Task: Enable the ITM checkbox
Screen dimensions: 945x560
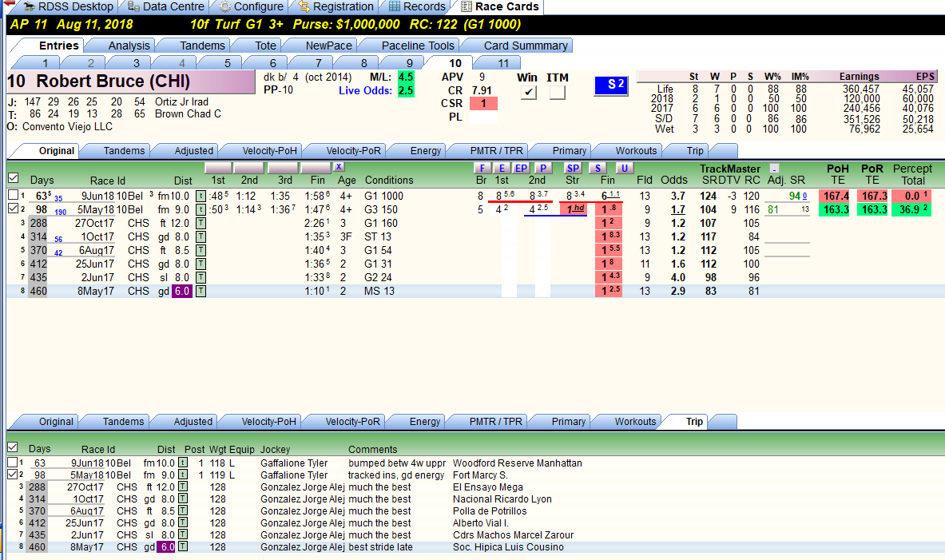Action: [558, 92]
